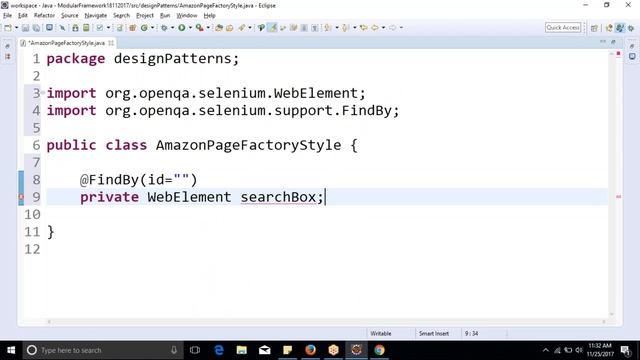Click the class name AmazonPageFactoryStyle in code

click(x=249, y=145)
